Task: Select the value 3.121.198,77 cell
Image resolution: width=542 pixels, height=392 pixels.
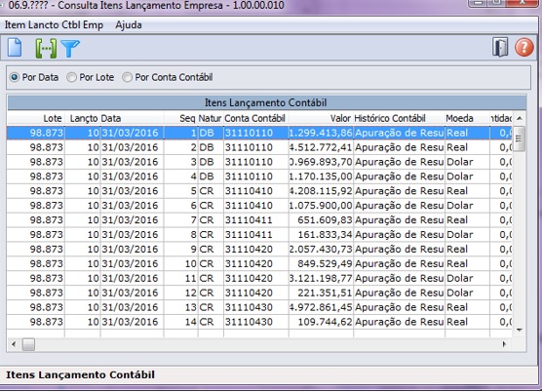Action: tap(321, 278)
